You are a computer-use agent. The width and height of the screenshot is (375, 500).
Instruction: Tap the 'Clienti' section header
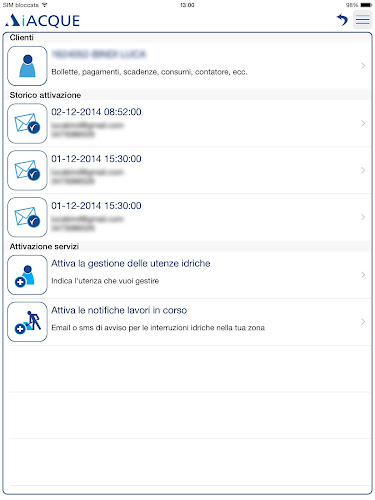tap(22, 37)
